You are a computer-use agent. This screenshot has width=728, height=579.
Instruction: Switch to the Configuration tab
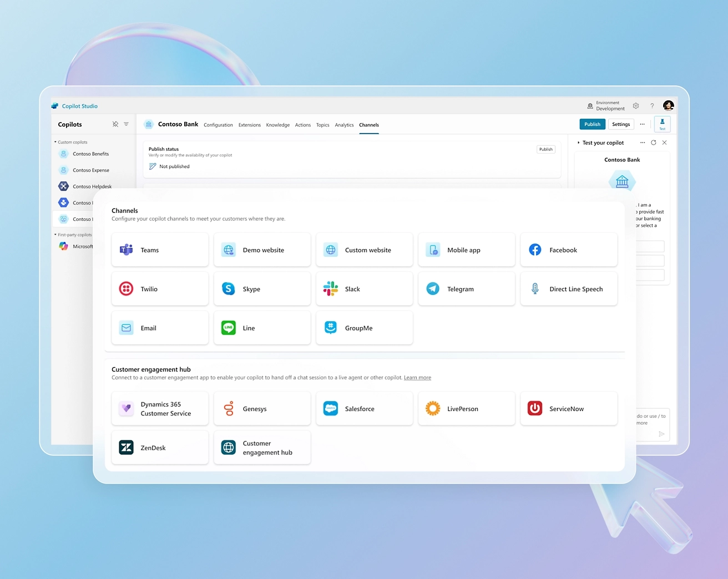point(218,125)
